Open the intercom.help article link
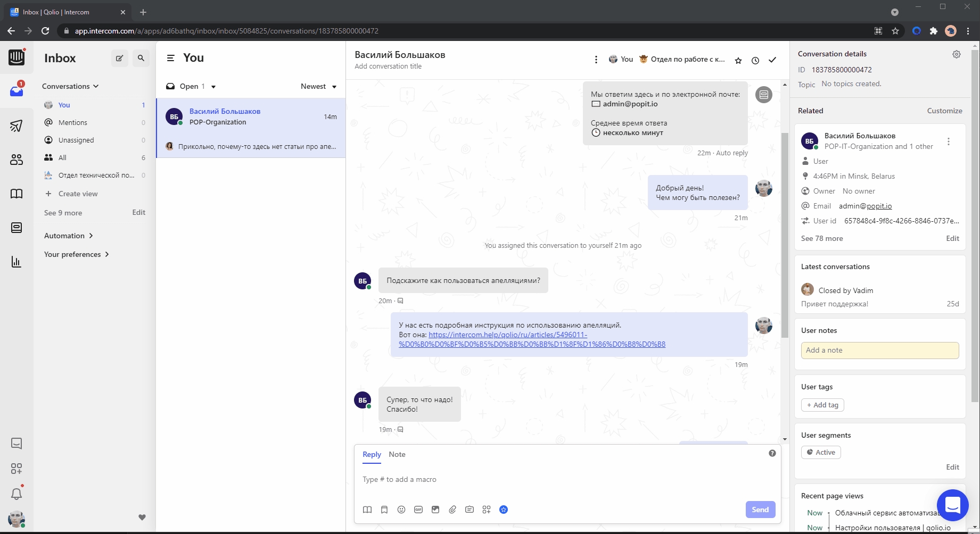 click(x=532, y=339)
